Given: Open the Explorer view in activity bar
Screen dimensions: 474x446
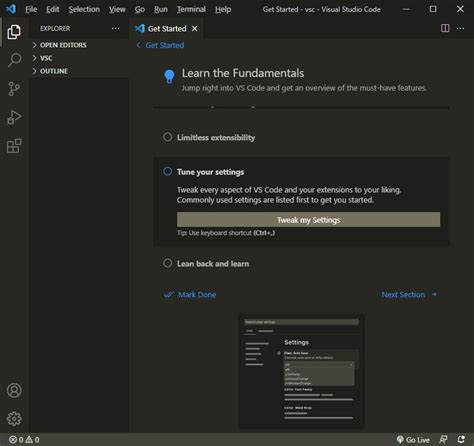Looking at the screenshot, I should pos(14,32).
